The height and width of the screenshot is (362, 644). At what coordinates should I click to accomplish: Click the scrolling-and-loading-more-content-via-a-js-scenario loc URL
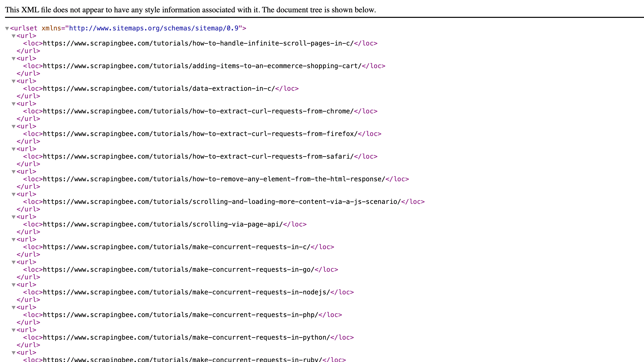[x=222, y=202]
